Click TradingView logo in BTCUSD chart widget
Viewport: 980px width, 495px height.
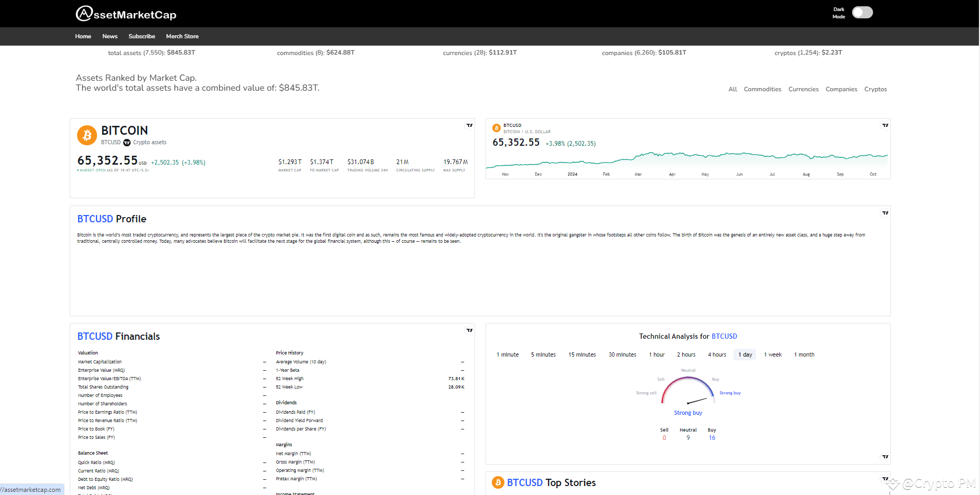click(x=885, y=125)
